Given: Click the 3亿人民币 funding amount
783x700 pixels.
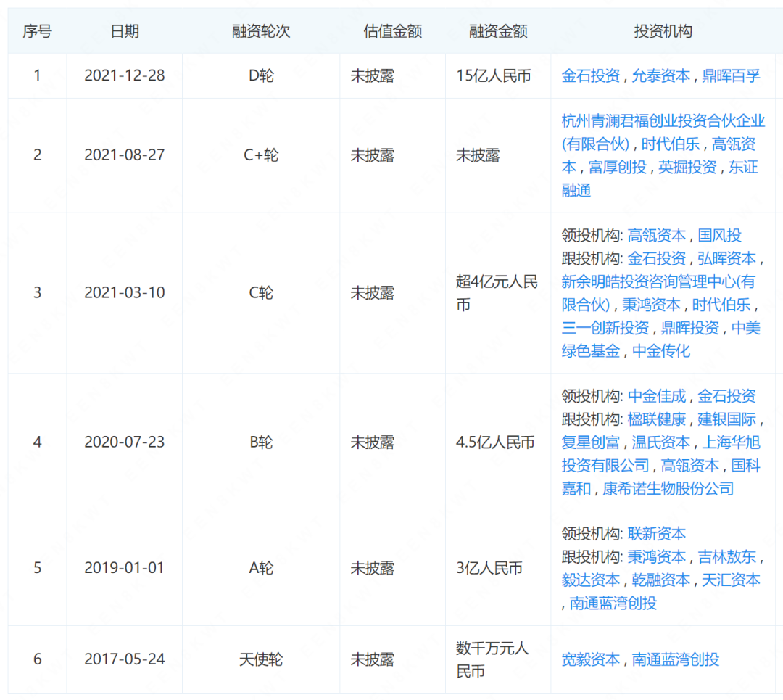Looking at the screenshot, I should coord(489,568).
